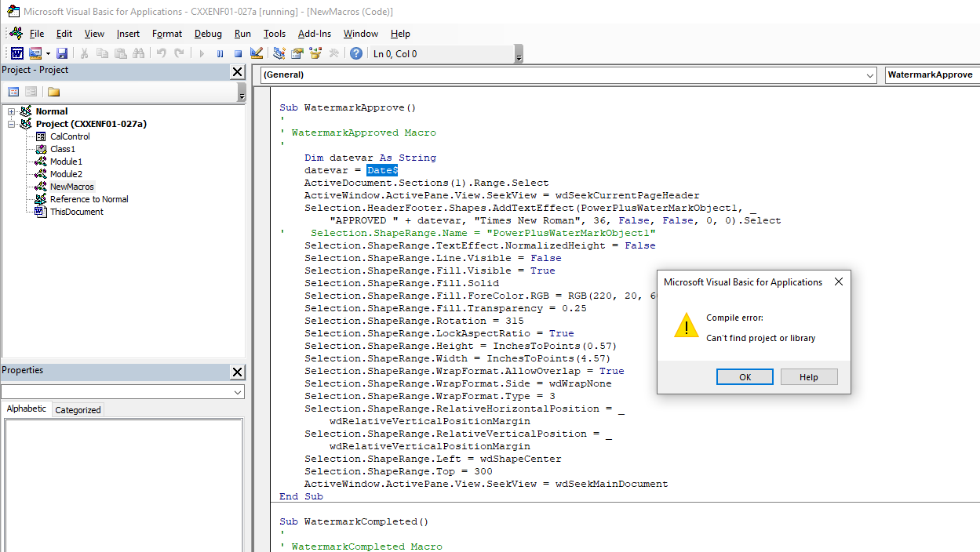Toggle the Design Mode icon
Viewport: 980px width, 552px height.
pyautogui.click(x=256, y=53)
